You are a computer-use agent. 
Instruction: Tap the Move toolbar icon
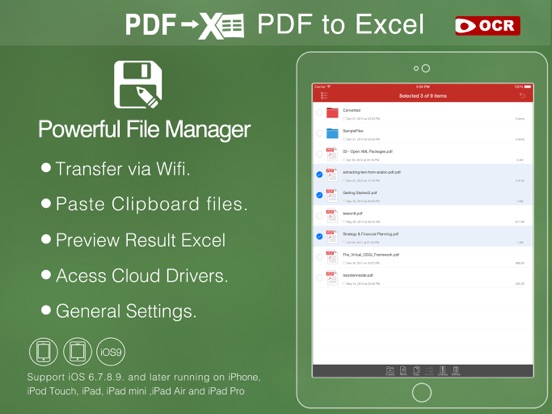403,371
